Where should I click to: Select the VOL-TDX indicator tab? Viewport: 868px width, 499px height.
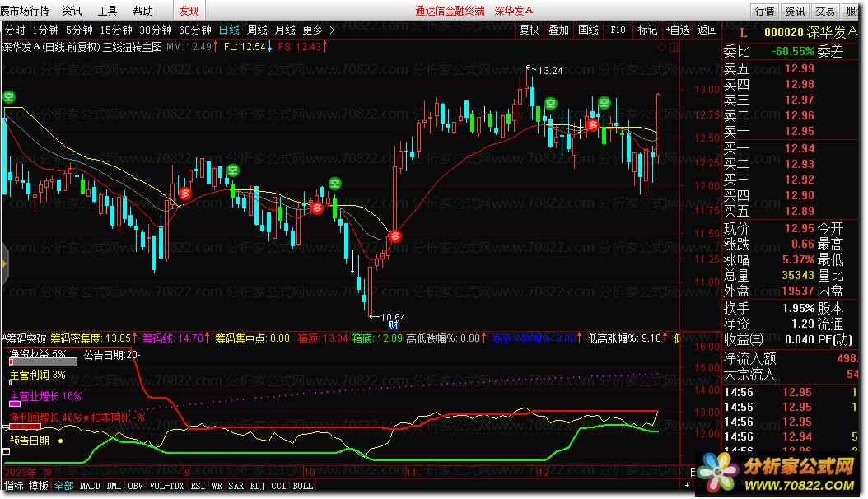[166, 486]
